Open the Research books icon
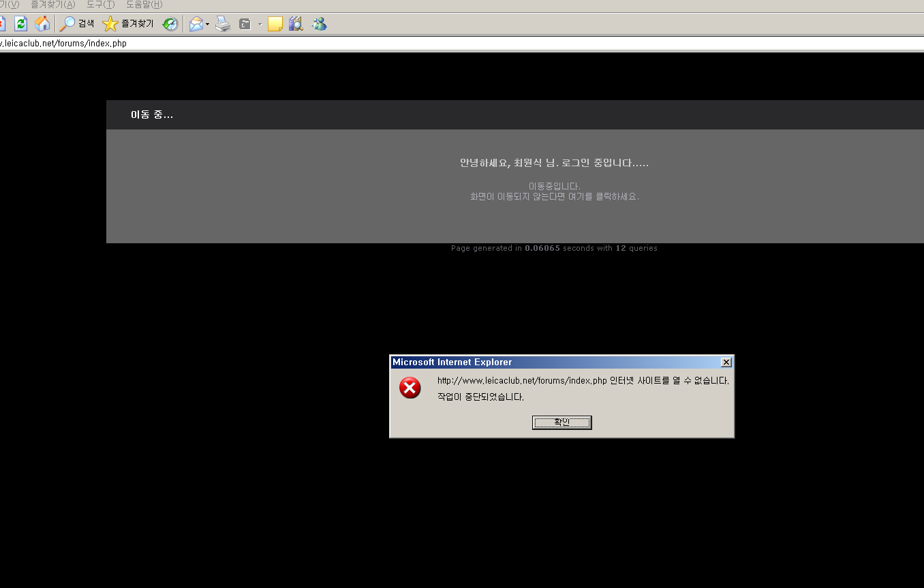 [296, 24]
